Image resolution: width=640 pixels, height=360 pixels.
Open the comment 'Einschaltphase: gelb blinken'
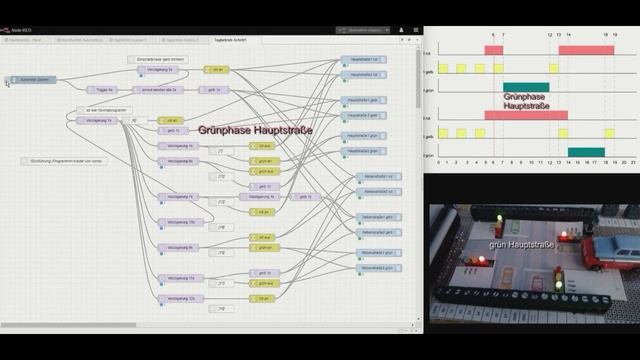[x=158, y=60]
